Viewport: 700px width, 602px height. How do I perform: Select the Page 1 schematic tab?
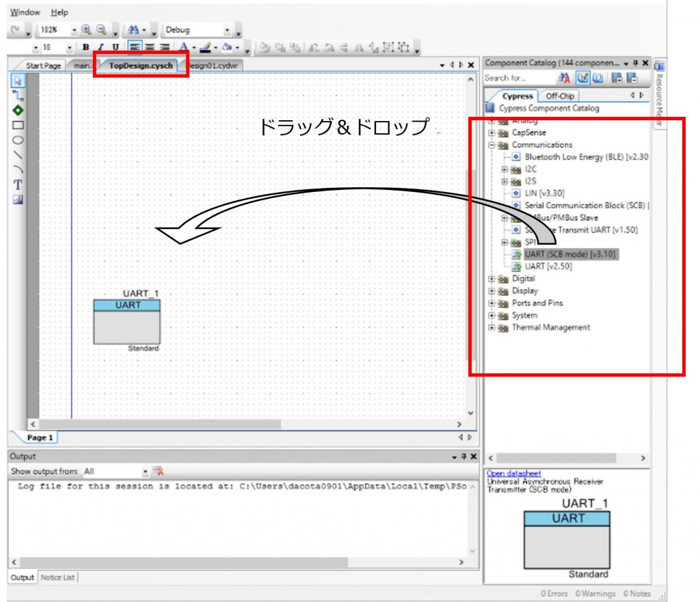pos(40,437)
